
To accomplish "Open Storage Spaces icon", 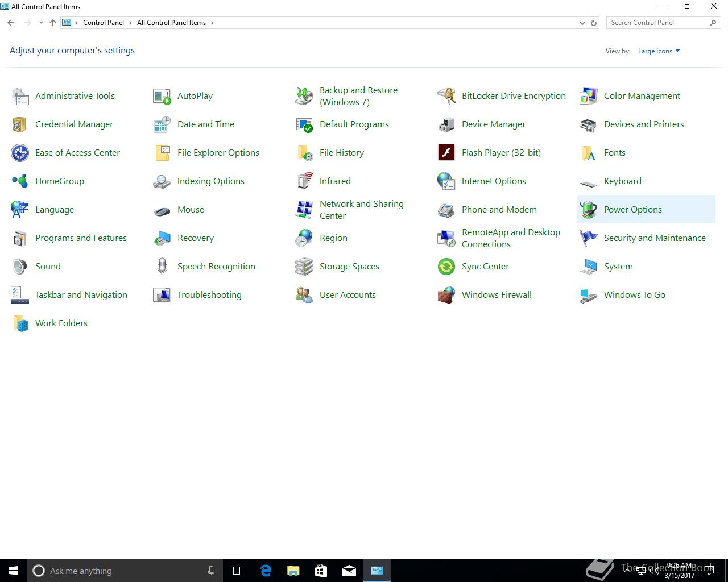I will [x=304, y=267].
